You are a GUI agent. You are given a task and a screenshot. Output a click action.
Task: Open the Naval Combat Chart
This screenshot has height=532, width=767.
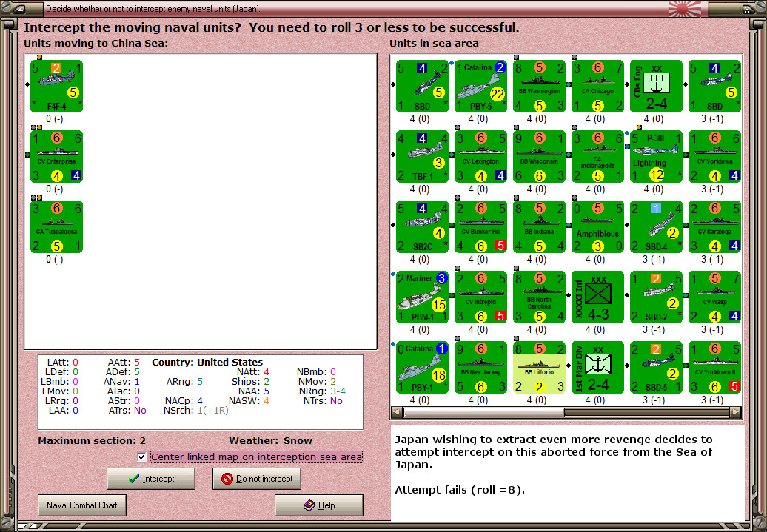pos(82,505)
